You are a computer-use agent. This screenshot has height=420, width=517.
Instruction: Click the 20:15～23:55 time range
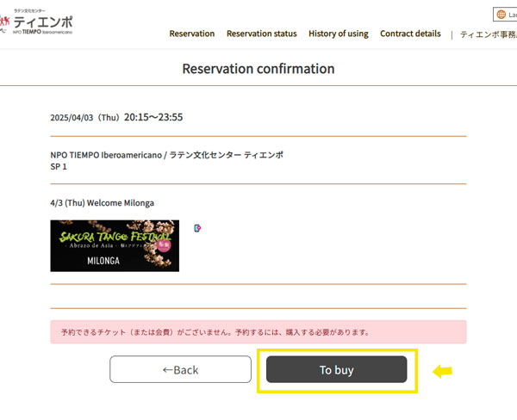pyautogui.click(x=153, y=117)
